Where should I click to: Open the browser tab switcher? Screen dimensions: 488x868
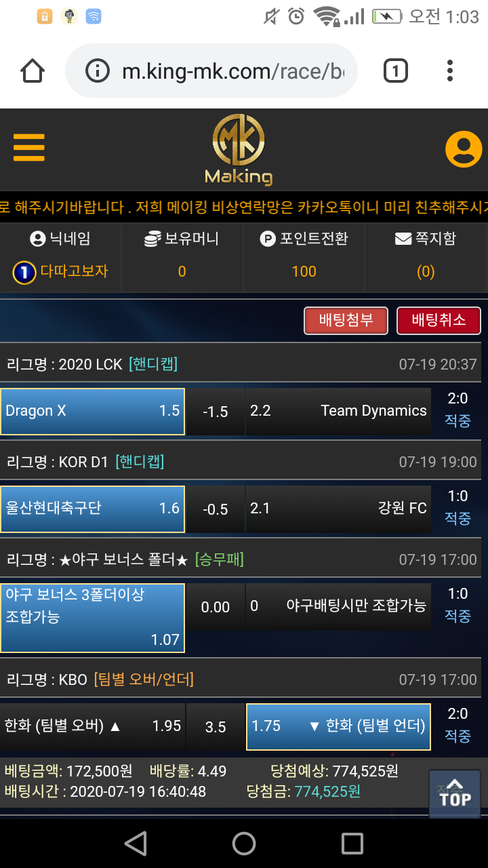[395, 71]
